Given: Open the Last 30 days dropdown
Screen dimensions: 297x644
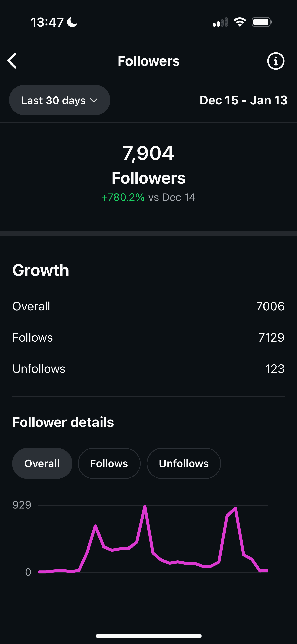Looking at the screenshot, I should pyautogui.click(x=59, y=100).
